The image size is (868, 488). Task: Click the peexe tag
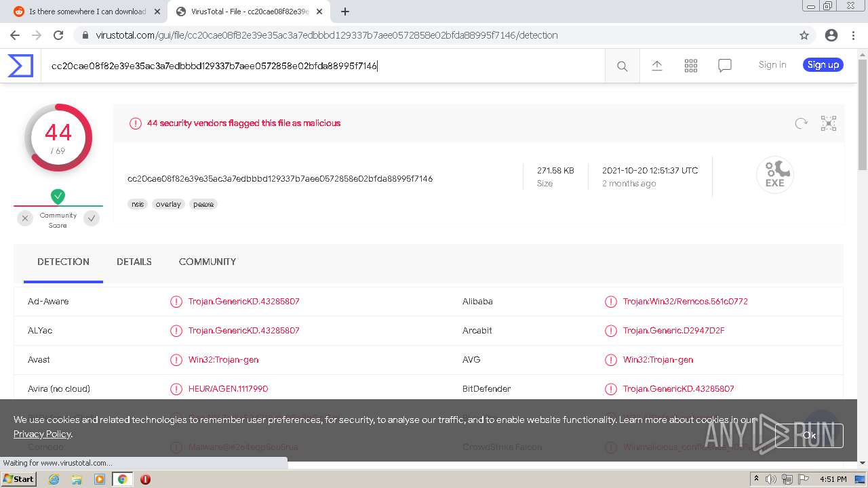coord(203,204)
